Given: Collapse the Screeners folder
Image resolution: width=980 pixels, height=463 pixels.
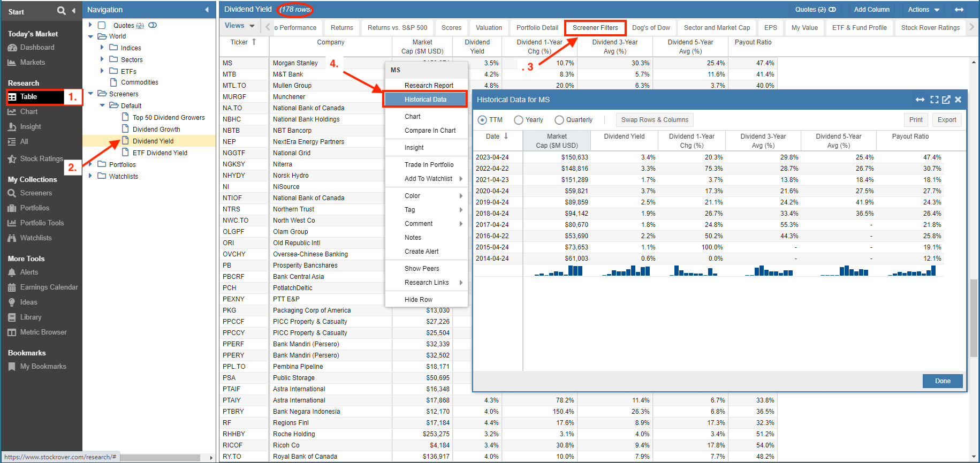Looking at the screenshot, I should click(x=90, y=94).
